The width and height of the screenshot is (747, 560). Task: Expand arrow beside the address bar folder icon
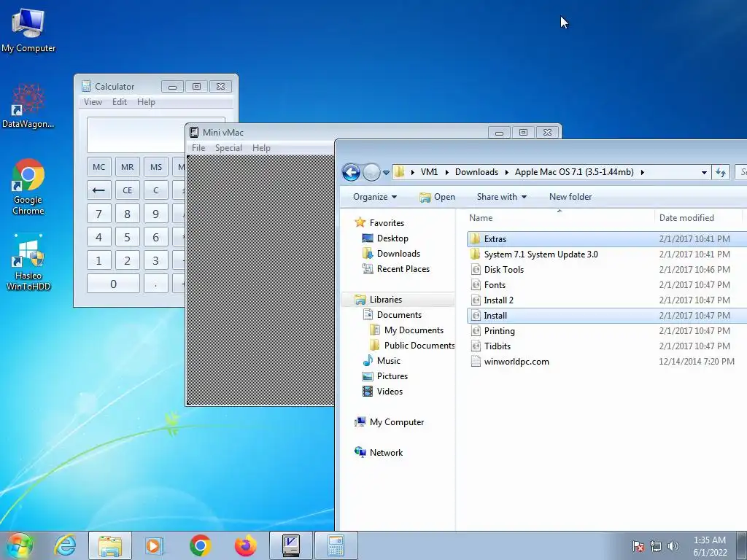[412, 172]
